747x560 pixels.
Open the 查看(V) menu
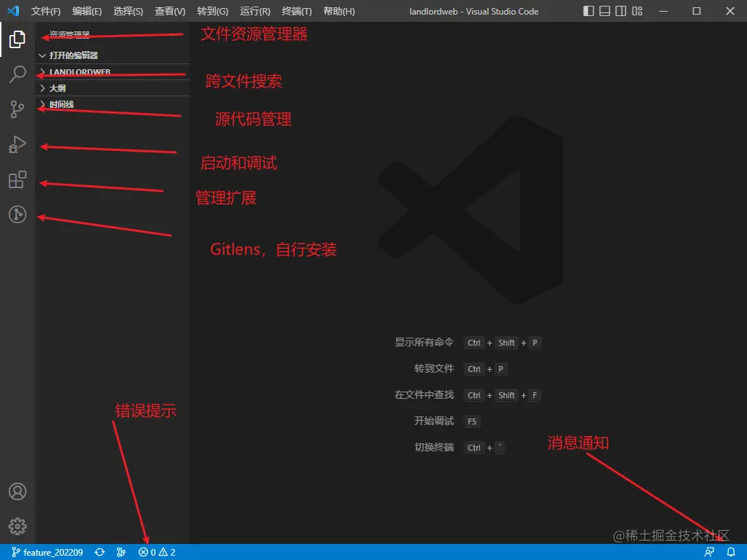click(x=170, y=11)
